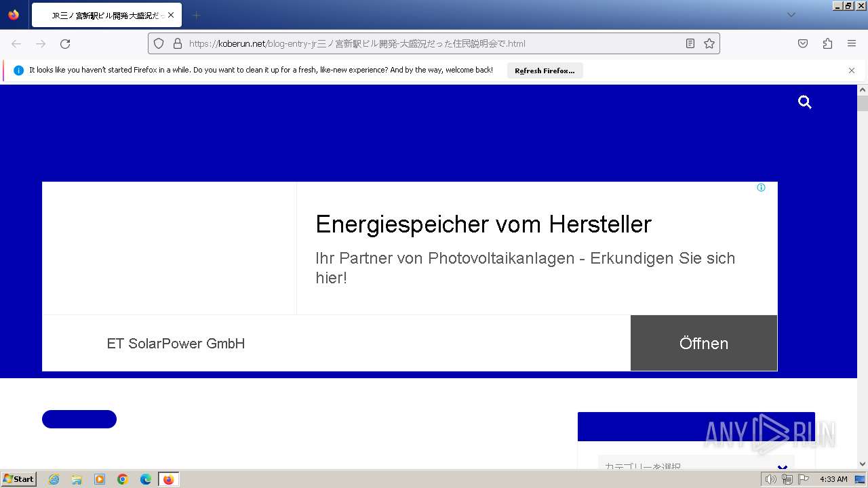Open File Explorer from taskbar
This screenshot has width=868, height=488.
click(77, 479)
